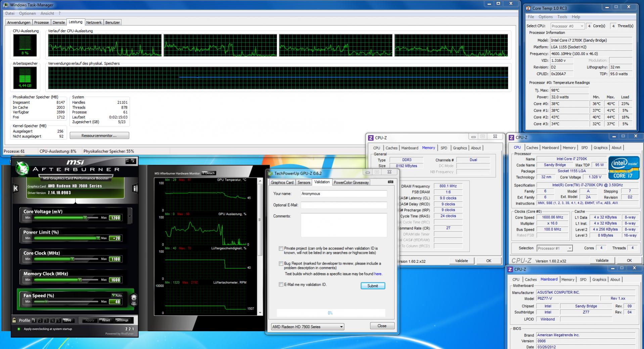Open Core Temp Tools menu

(562, 17)
